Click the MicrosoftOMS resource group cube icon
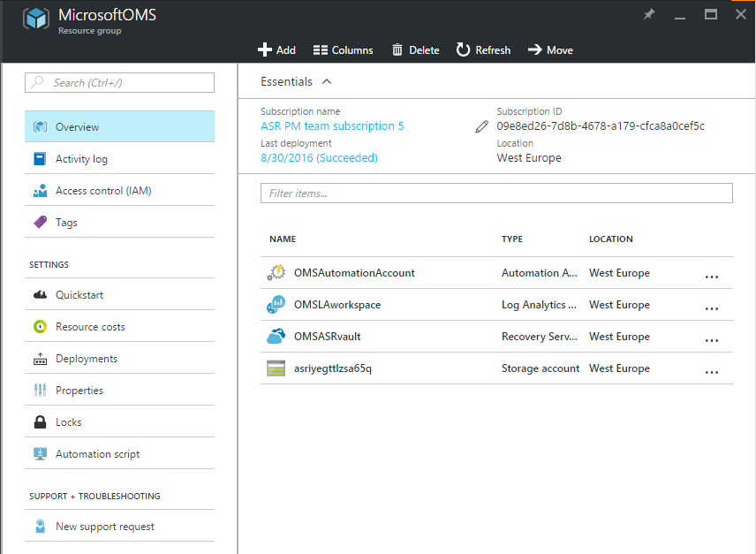The image size is (756, 554). tap(36, 19)
